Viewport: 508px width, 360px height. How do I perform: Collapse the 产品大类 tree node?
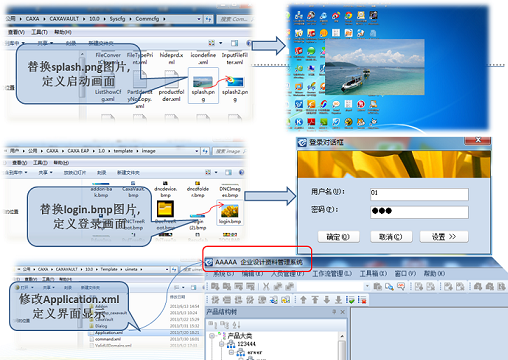coord(212,335)
